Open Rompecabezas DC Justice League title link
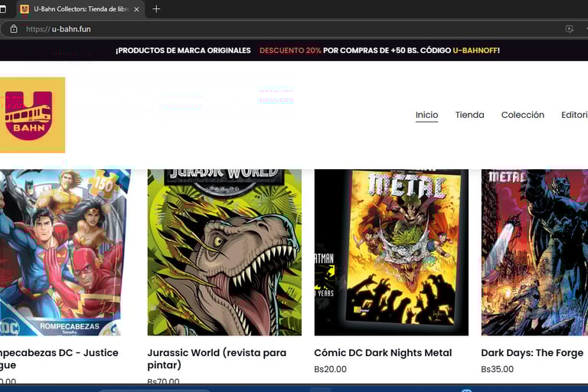Viewport: 588px width, 392px height. click(x=59, y=358)
